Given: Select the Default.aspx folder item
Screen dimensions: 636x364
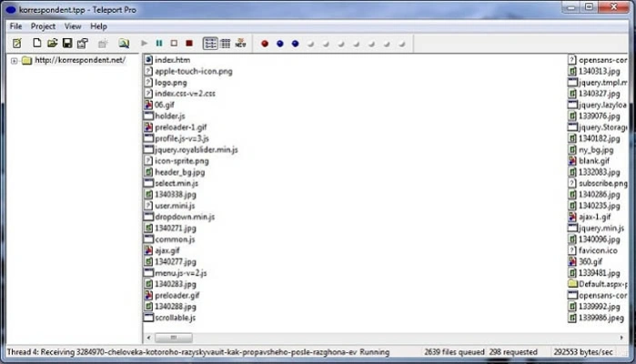Looking at the screenshot, I should coord(598,284).
